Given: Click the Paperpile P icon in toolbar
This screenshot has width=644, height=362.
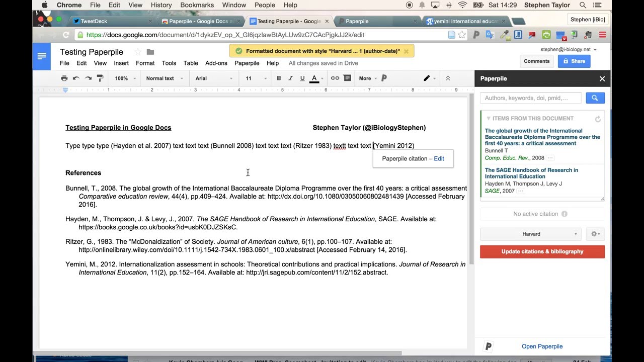Looking at the screenshot, I should [x=384, y=78].
